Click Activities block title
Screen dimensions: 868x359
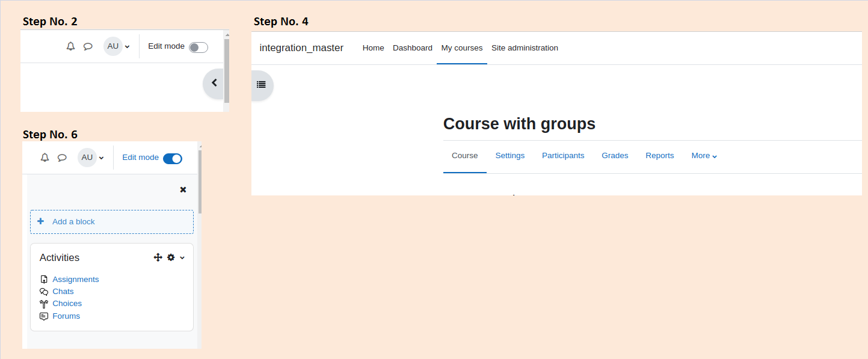pyautogui.click(x=60, y=257)
